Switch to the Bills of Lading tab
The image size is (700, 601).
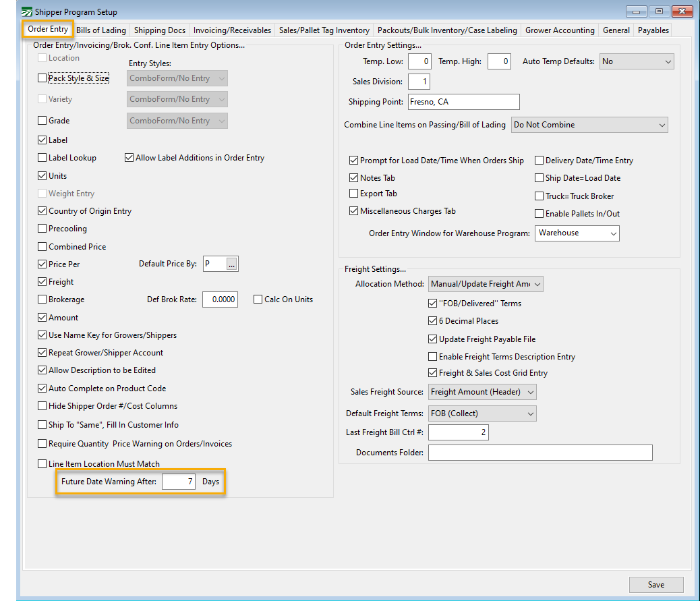tap(101, 30)
